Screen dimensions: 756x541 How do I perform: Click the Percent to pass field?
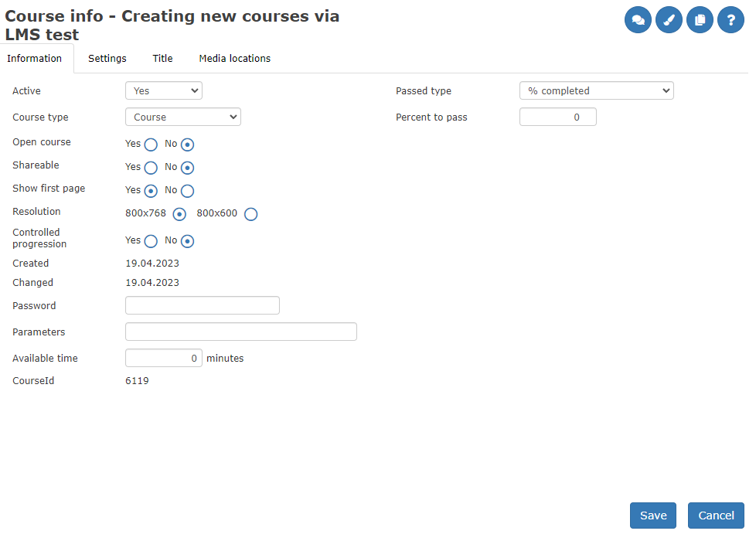pos(557,117)
